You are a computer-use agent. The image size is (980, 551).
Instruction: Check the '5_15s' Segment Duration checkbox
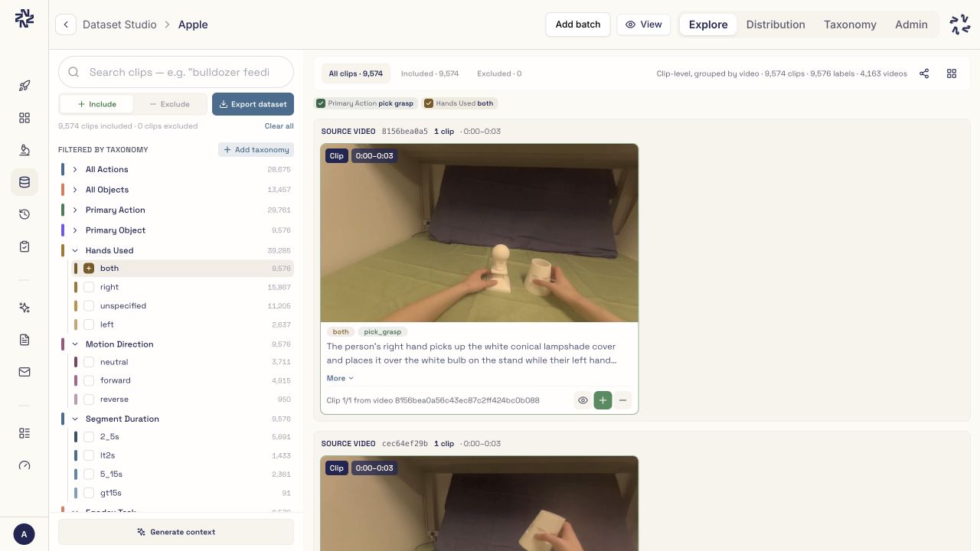[89, 474]
